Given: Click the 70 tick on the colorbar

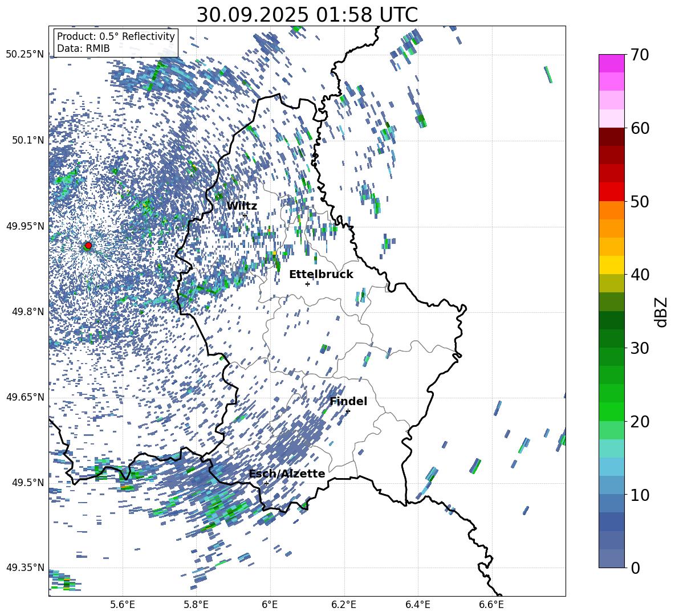Looking at the screenshot, I should 640,55.
